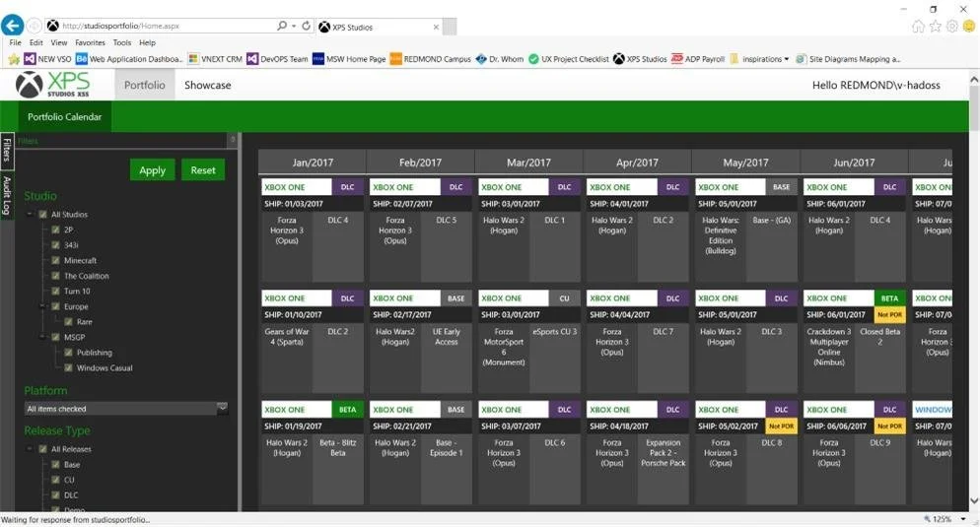Open Gears of War 4 DLC 2 card
This screenshot has width=980, height=527.
pyautogui.click(x=313, y=342)
